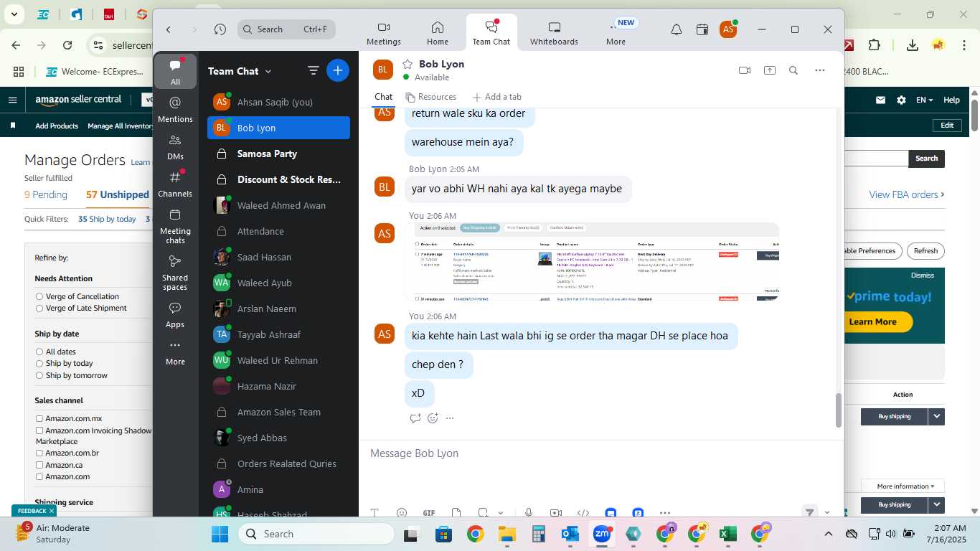Click the share screen icon in chat header

click(770, 70)
